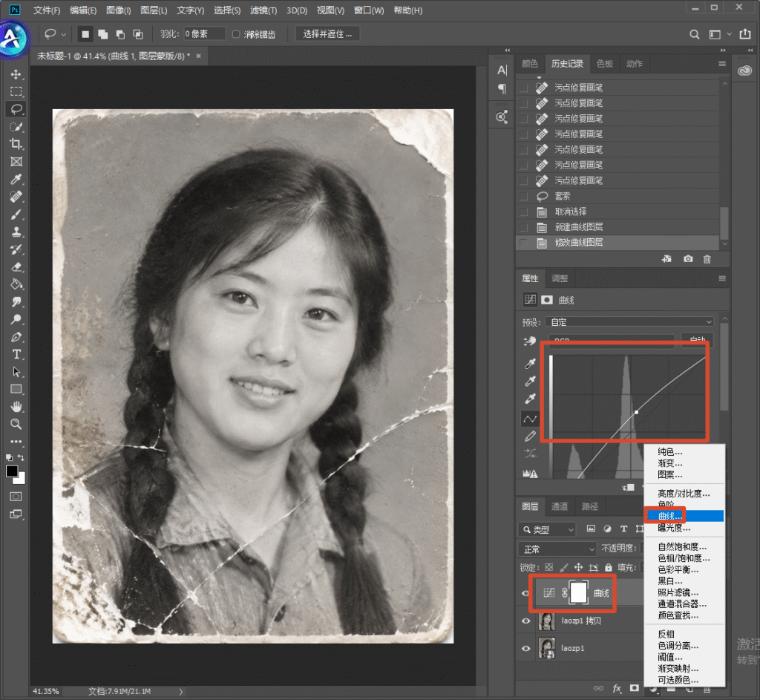Select the Brush tool
The image size is (760, 700).
[x=16, y=215]
